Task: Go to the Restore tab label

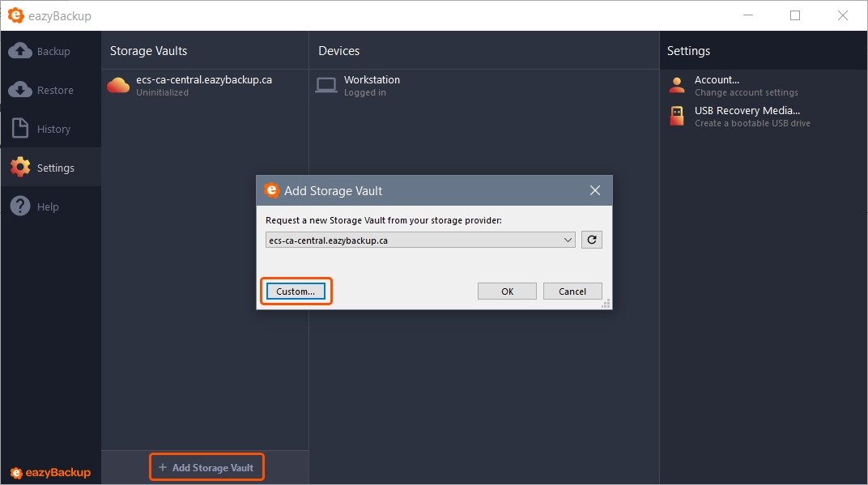Action: pos(55,90)
